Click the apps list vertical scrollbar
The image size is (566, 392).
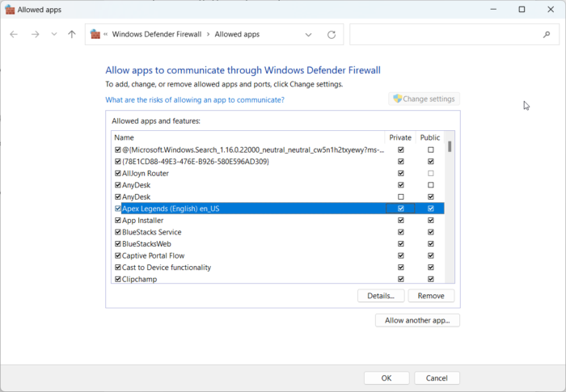click(450, 210)
